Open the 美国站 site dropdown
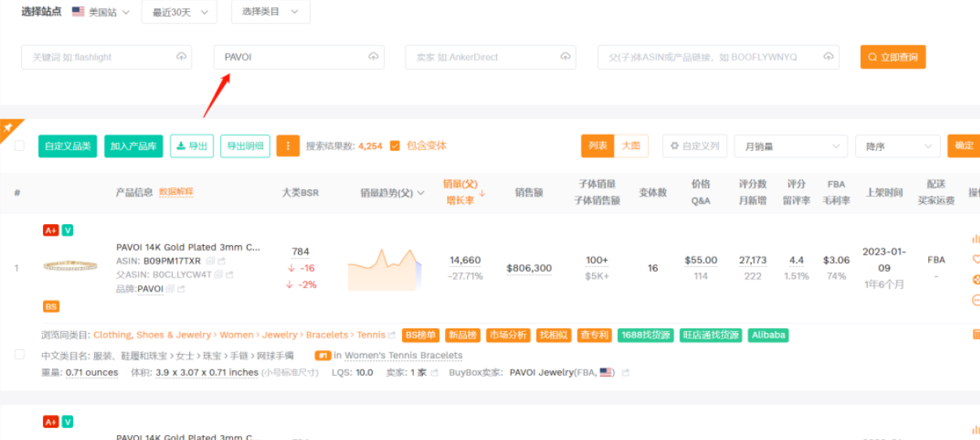The height and width of the screenshot is (440, 980). tap(100, 12)
